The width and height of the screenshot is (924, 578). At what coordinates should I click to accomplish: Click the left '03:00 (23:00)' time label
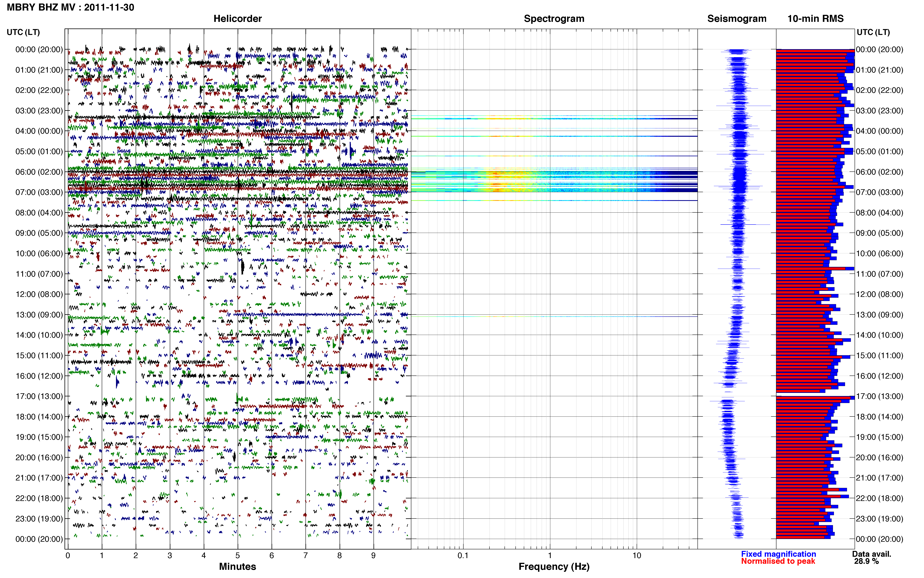click(39, 110)
